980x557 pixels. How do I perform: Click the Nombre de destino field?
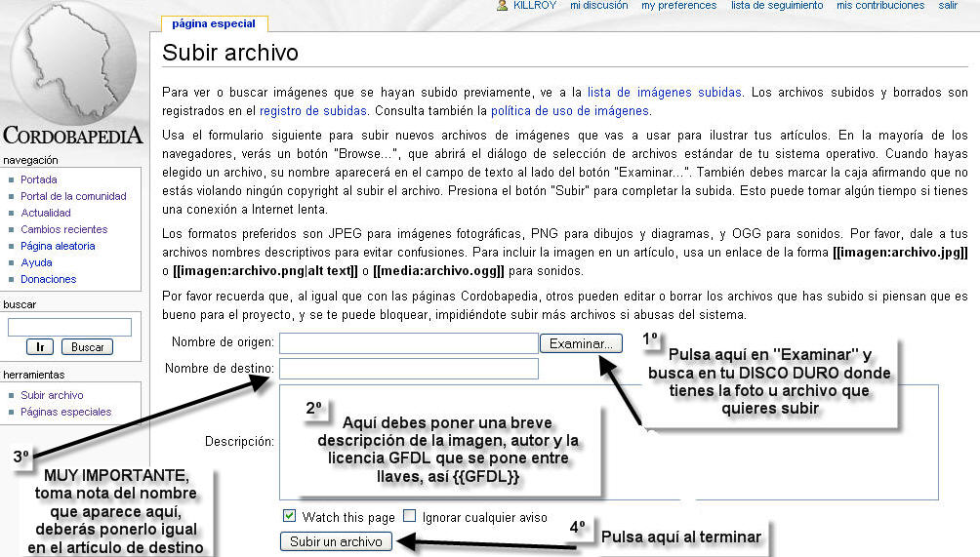409,369
